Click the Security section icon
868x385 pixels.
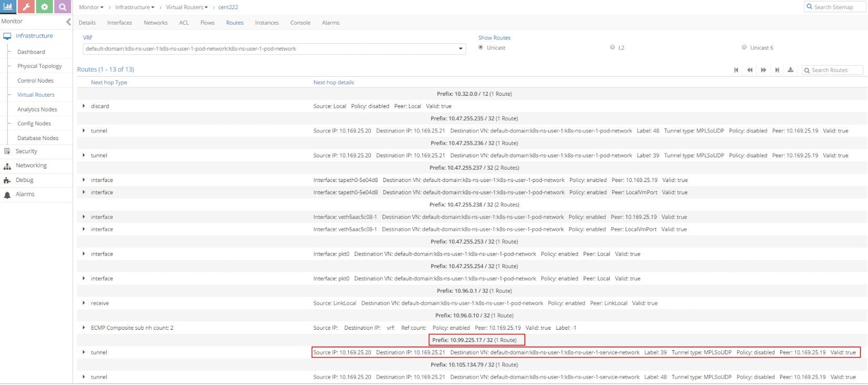click(x=7, y=151)
